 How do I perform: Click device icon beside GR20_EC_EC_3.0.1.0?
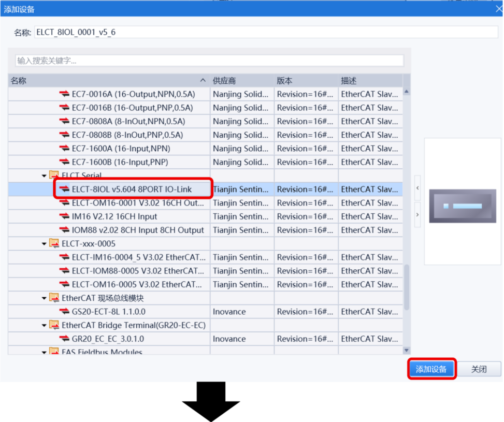(x=64, y=339)
